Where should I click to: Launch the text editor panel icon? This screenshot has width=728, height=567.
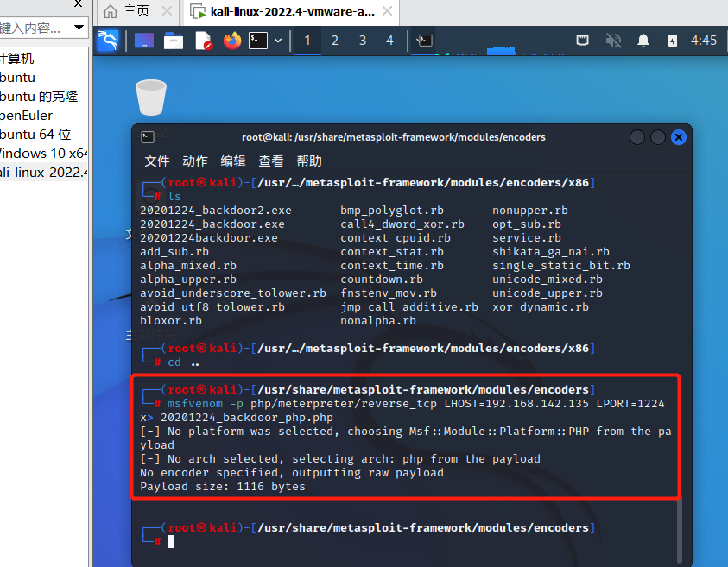click(203, 41)
